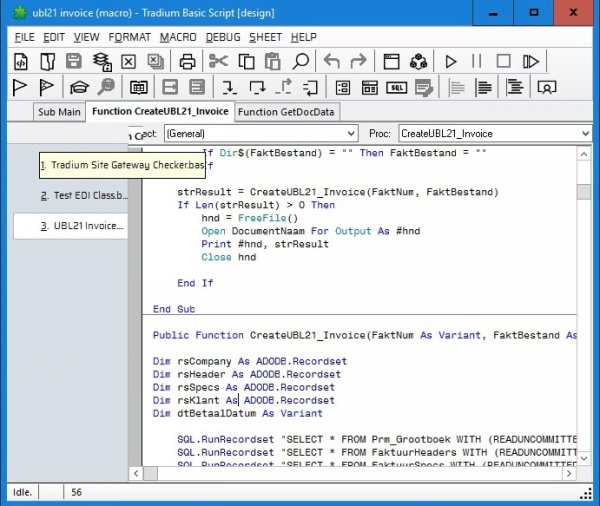Click the 'Print #hnd, strResult' line
This screenshot has height=506, width=600.
[x=265, y=244]
